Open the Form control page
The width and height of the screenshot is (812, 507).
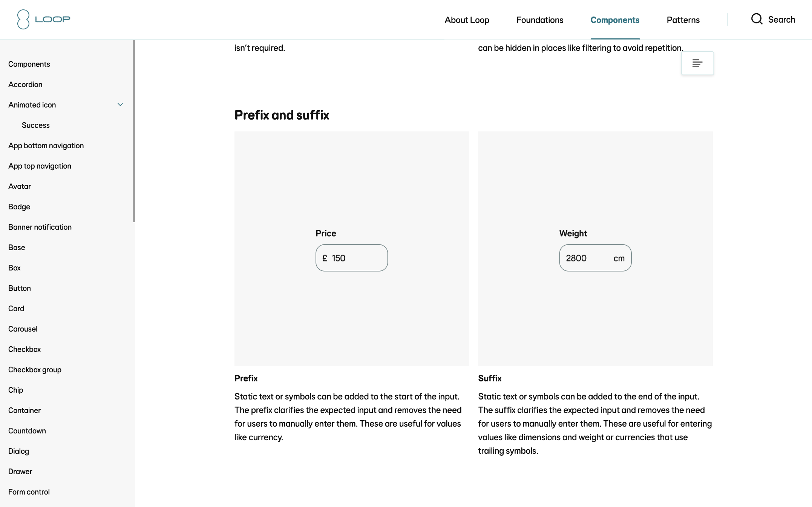coord(29,492)
